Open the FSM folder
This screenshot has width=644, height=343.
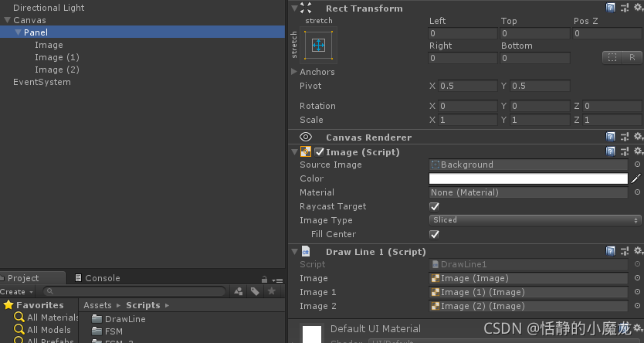coord(107,331)
